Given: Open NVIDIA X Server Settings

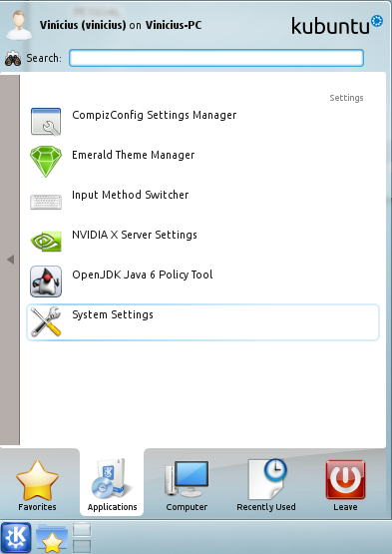Looking at the screenshot, I should pyautogui.click(x=203, y=242).
